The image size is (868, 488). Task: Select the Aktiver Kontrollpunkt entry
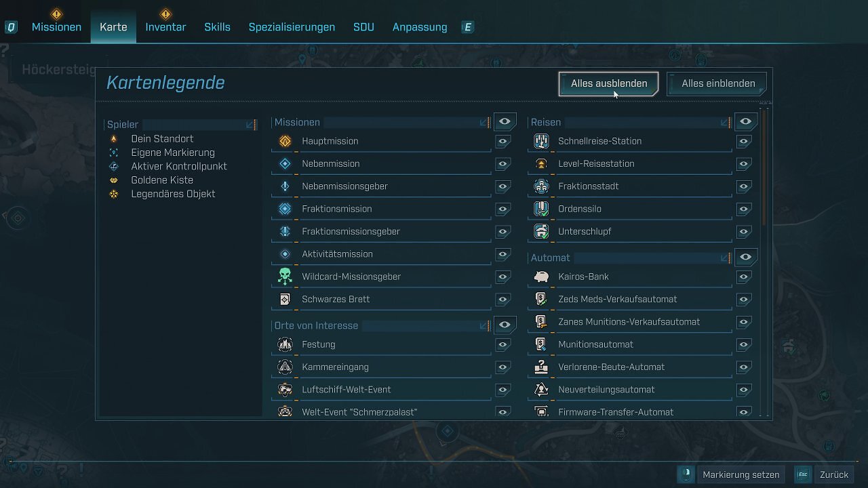tap(179, 167)
